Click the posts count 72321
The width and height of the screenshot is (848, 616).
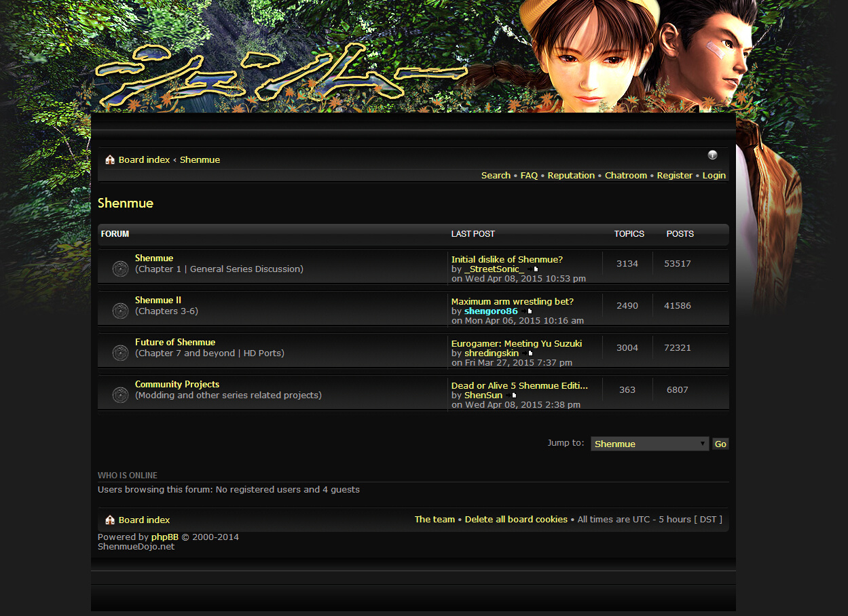[678, 348]
